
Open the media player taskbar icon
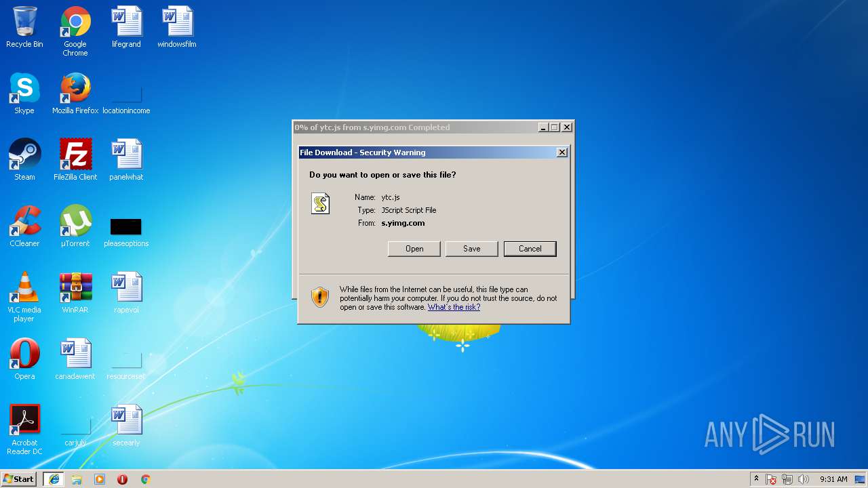point(100,479)
